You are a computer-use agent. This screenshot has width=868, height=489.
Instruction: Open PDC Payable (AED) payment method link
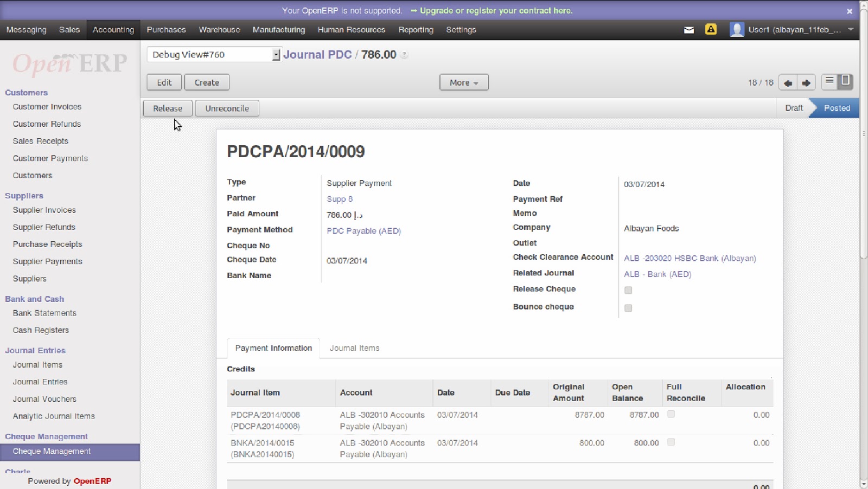[x=363, y=231]
